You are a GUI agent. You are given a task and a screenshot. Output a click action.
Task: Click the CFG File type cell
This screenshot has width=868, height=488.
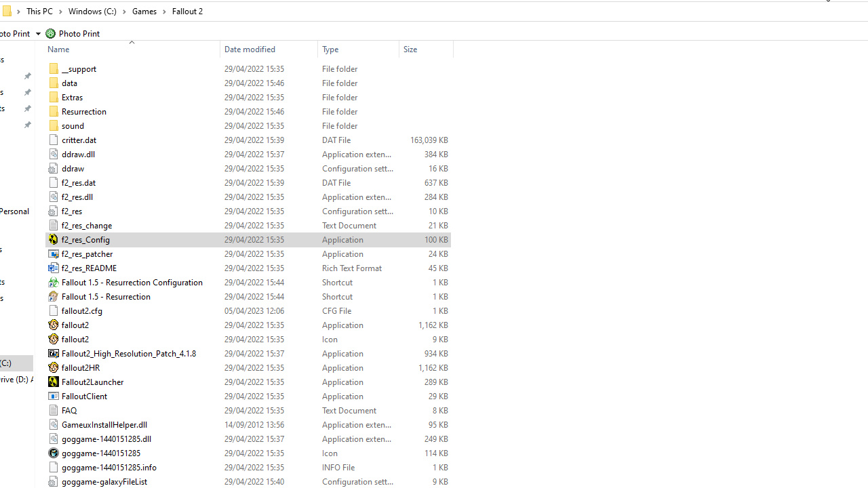(336, 310)
